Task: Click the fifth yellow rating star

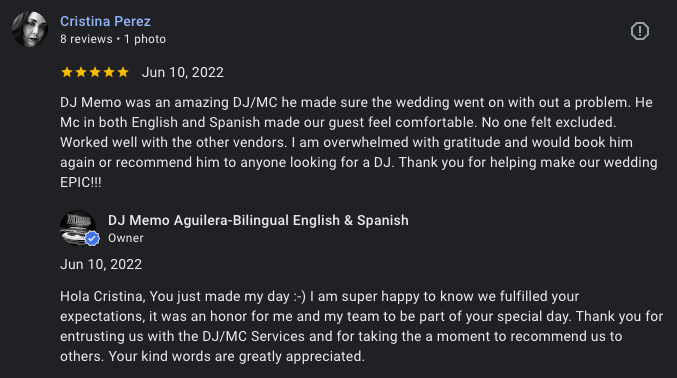Action: point(123,72)
